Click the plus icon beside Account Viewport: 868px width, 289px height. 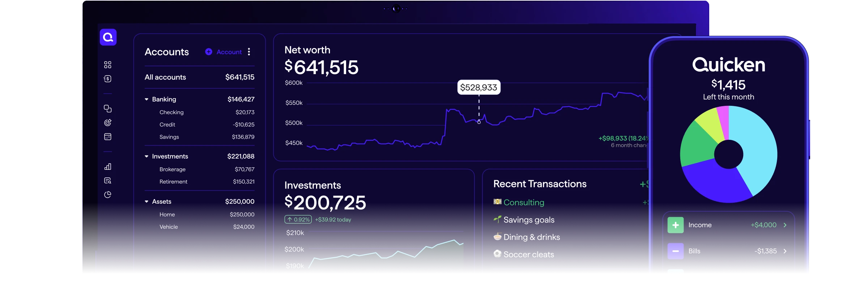pos(209,52)
